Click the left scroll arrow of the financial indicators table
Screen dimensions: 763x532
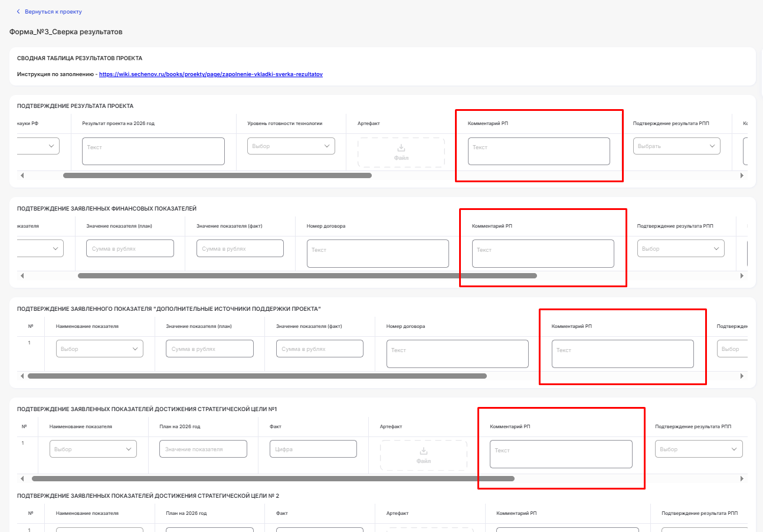pyautogui.click(x=22, y=276)
